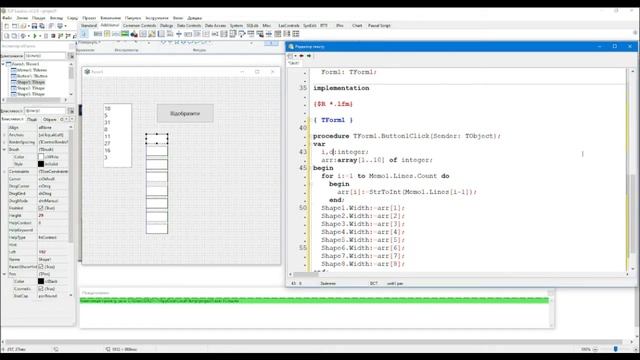Pick the TNotebook component icon

(161, 34)
